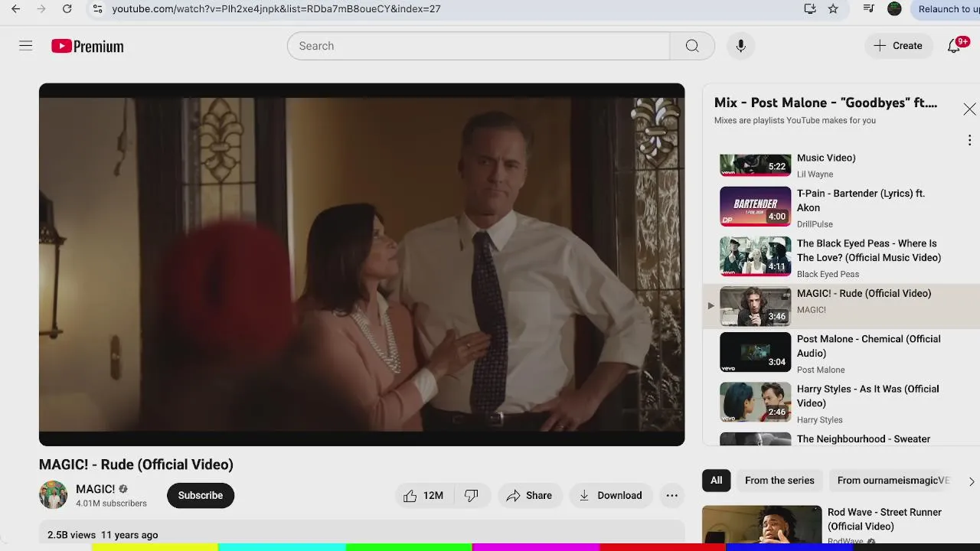Dislike the video with thumbs down
The image size is (980, 551).
click(x=472, y=495)
